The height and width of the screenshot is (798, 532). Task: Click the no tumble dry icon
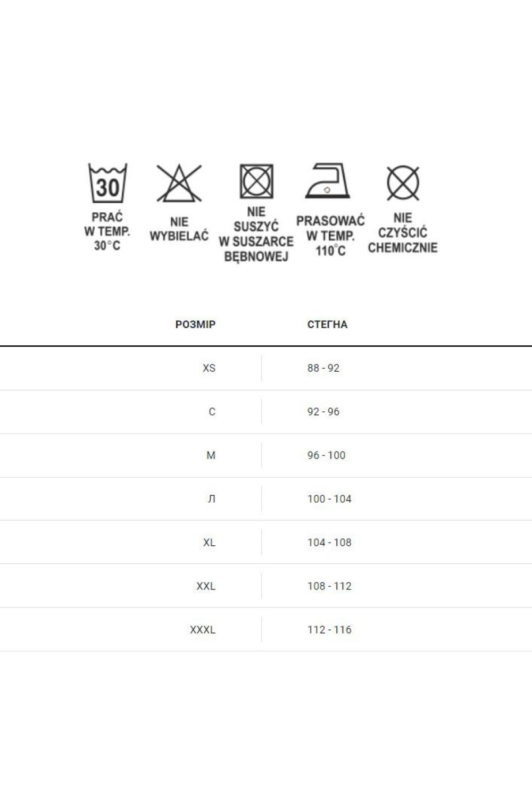256,181
